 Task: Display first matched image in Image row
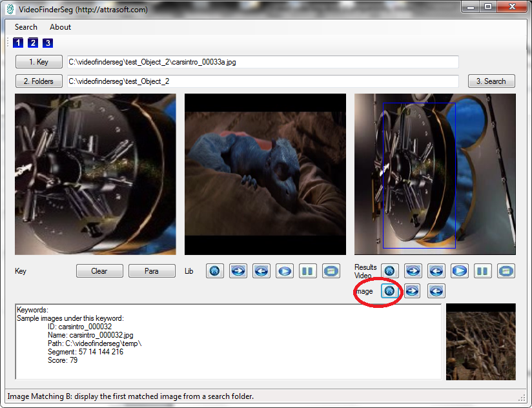390,291
